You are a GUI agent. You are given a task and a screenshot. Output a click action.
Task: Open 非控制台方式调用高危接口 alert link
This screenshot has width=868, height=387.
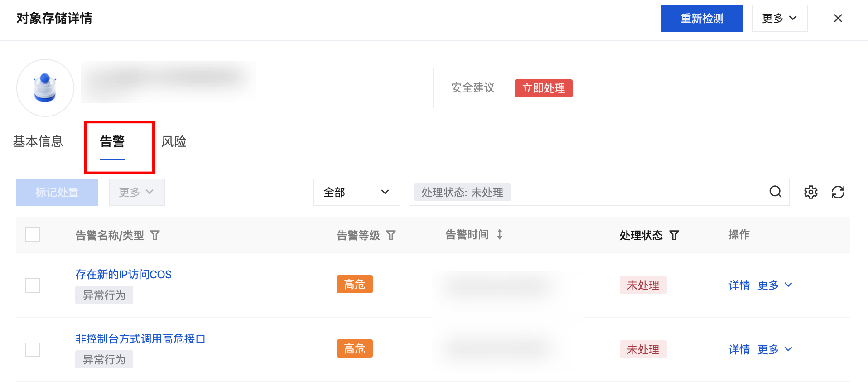point(140,339)
